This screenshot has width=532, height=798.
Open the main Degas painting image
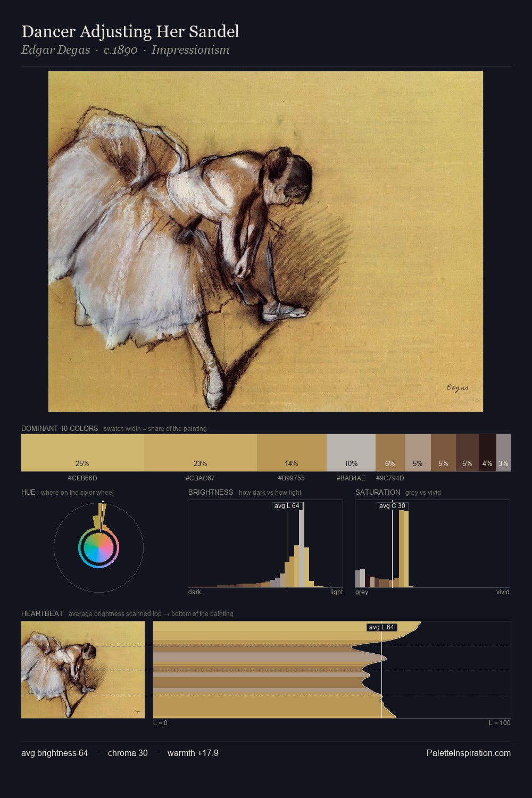tap(265, 242)
